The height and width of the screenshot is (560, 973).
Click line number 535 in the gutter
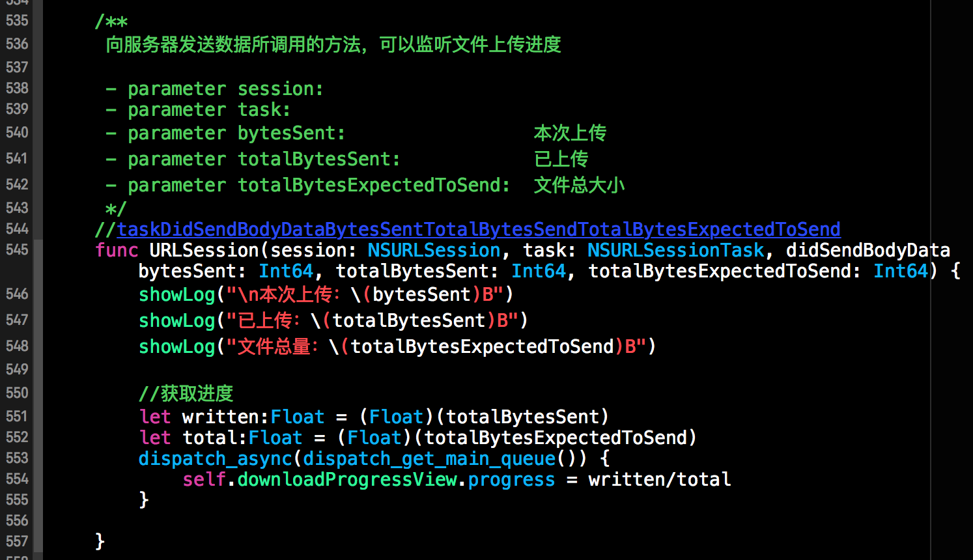tap(18, 21)
